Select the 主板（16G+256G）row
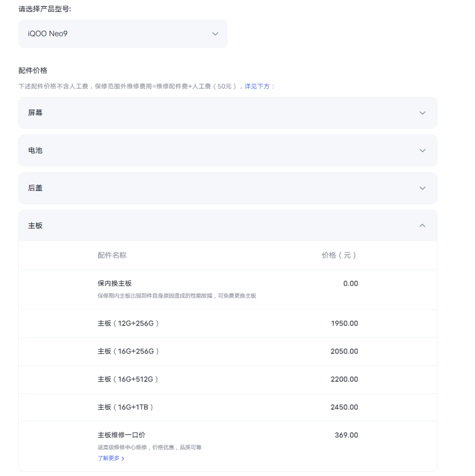The width and height of the screenshot is (475, 476). click(x=128, y=351)
